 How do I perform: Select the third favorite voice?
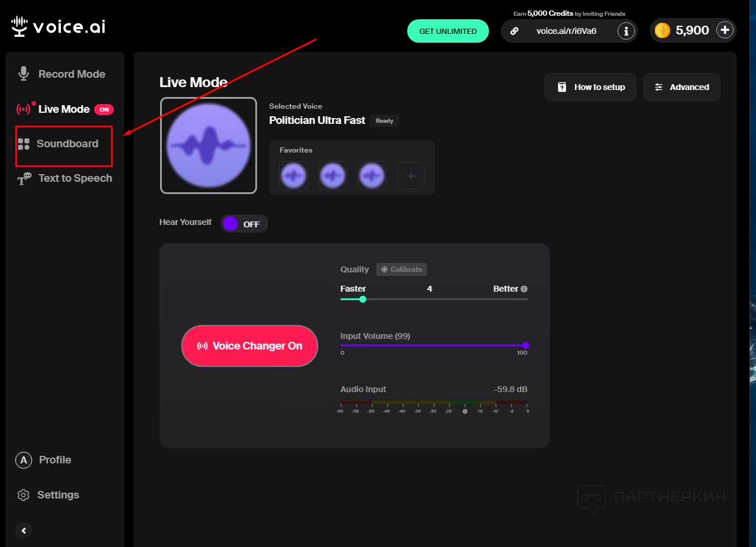[x=372, y=175]
